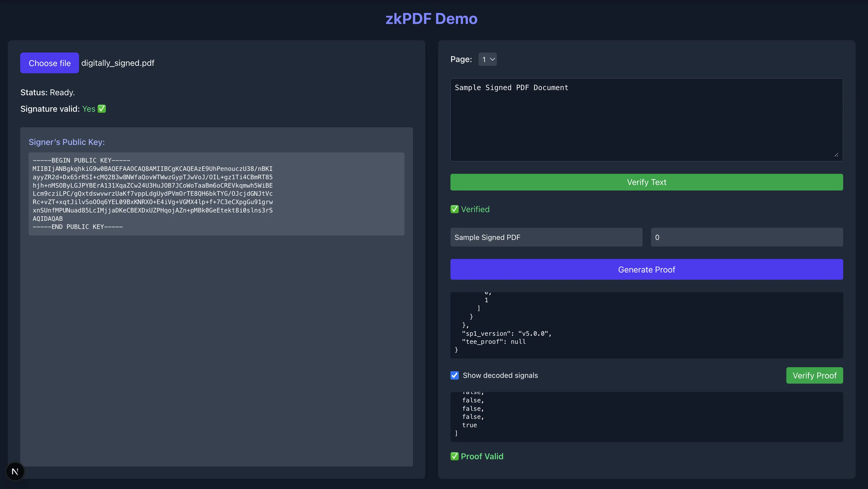Screen dimensions: 868x489
Task: Click the green Verified checkmark icon
Action: (x=454, y=209)
